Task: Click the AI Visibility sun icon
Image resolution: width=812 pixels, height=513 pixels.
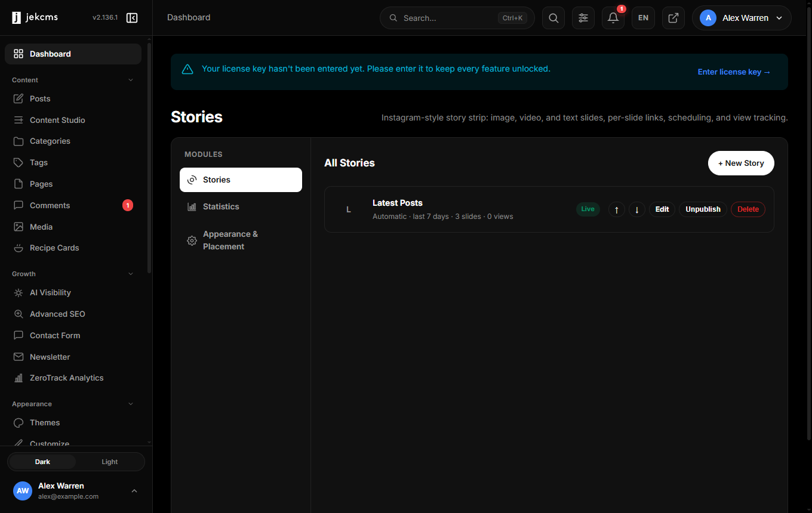Action: (19, 293)
